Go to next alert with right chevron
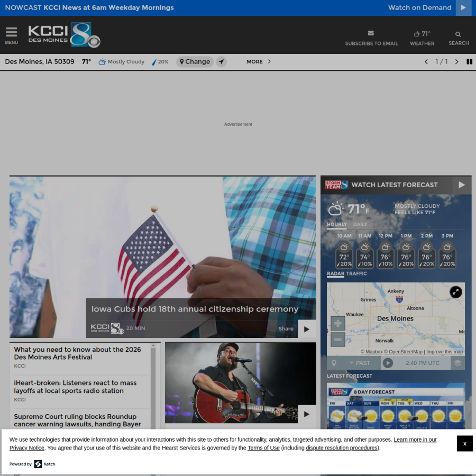 click(456, 62)
